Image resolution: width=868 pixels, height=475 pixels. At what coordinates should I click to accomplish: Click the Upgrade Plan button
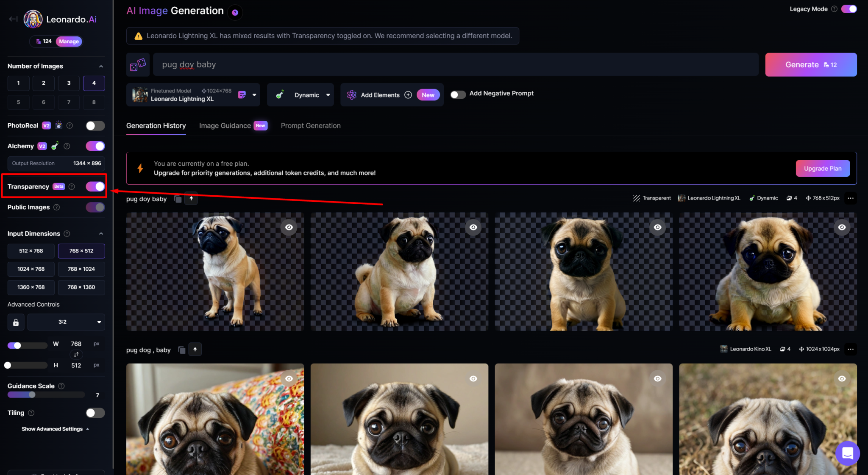(822, 169)
